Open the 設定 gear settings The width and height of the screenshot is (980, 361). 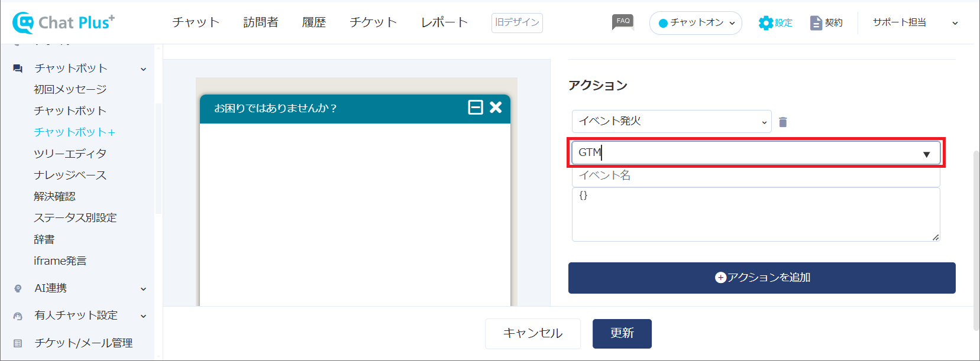point(775,22)
